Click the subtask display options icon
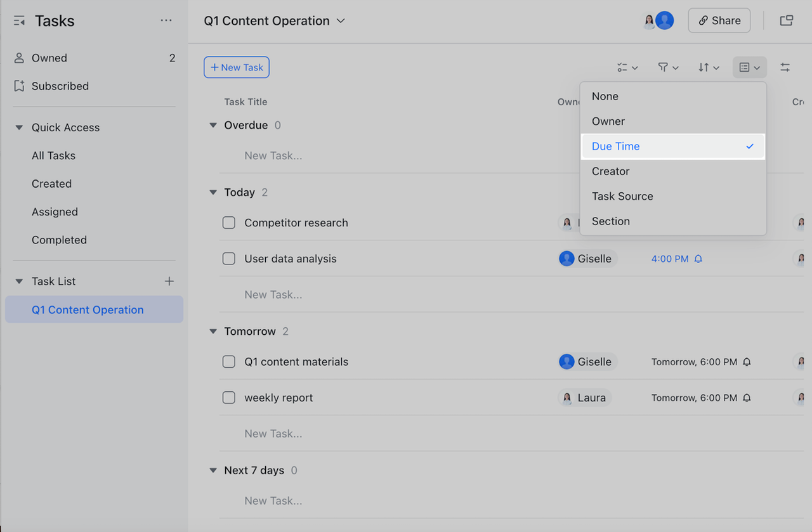812x532 pixels. tap(627, 67)
